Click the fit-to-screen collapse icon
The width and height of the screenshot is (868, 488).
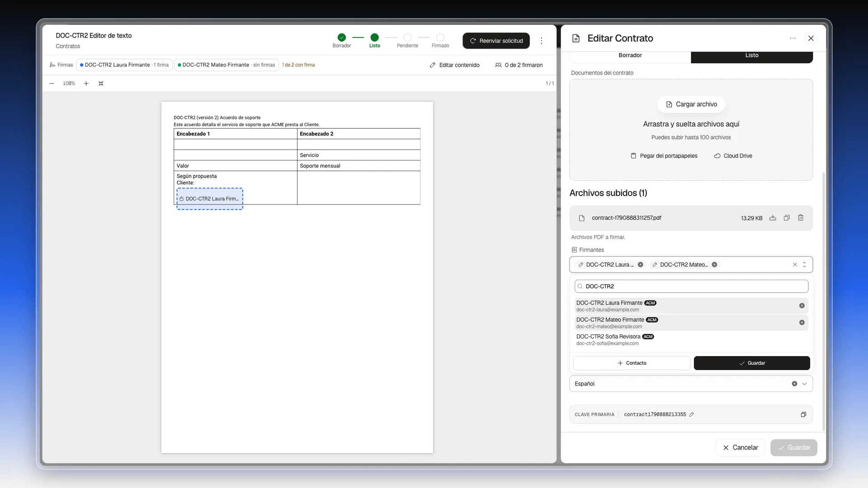(x=101, y=84)
